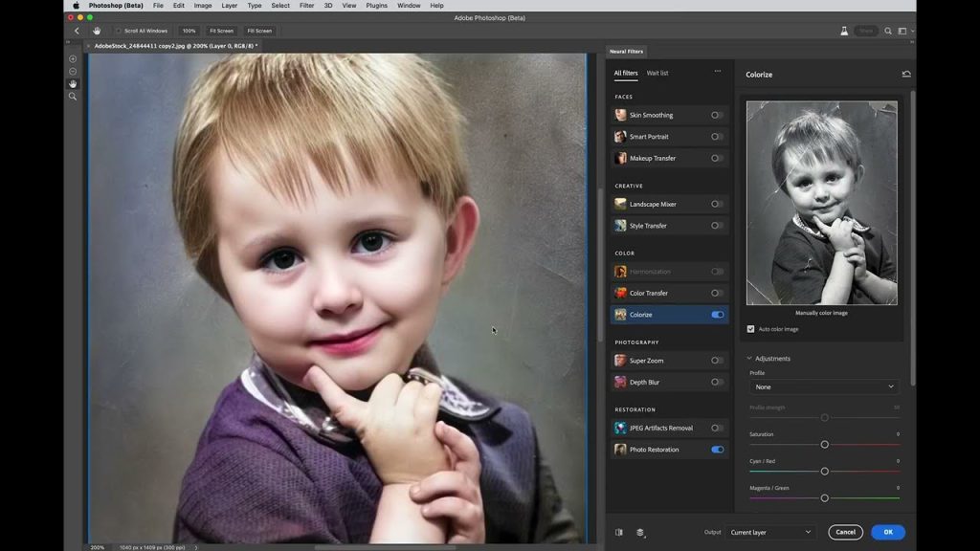Screen dimensions: 980x551
Task: Open the Filter menu in menu bar
Action: click(x=306, y=5)
